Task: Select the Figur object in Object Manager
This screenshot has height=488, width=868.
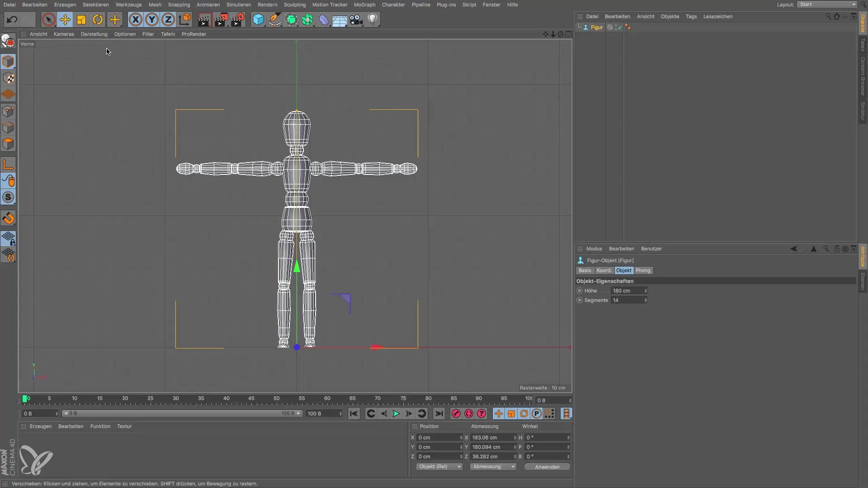Action: [597, 27]
